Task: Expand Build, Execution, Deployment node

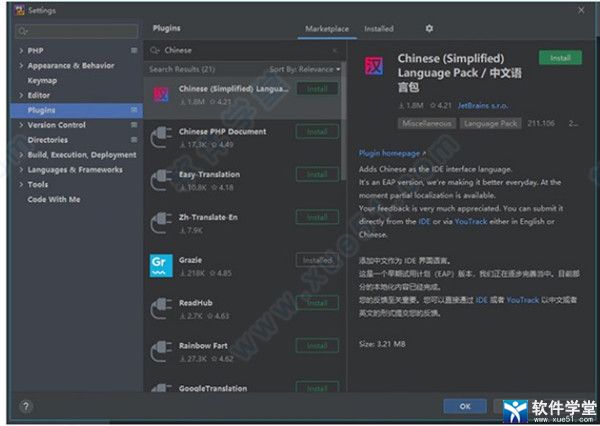Action: (21, 155)
